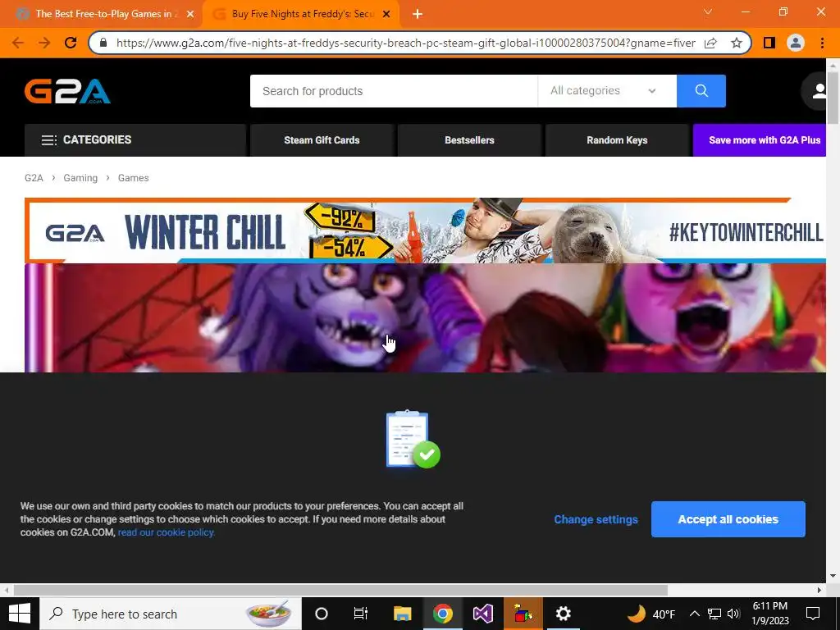
Task: Click the scroll right arrow on the horizontal scrollbar
Action: coord(819,591)
